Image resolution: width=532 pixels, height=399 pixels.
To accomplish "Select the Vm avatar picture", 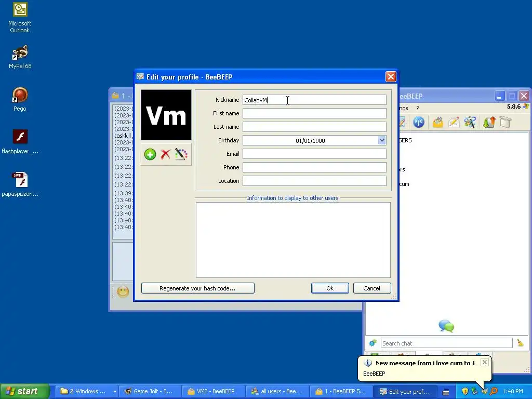I will 166,115.
